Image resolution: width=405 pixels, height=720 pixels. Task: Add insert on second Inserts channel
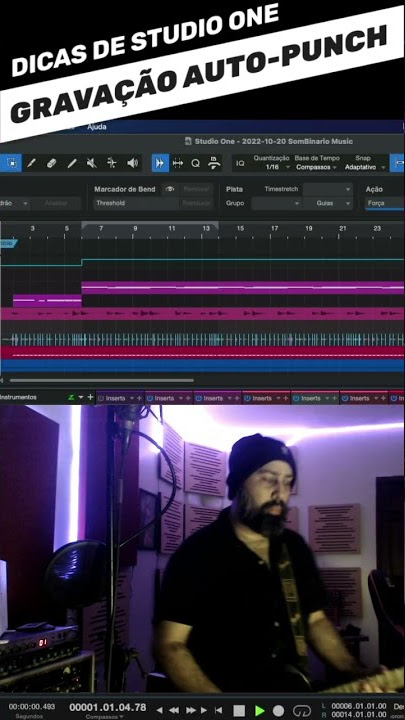(188, 399)
